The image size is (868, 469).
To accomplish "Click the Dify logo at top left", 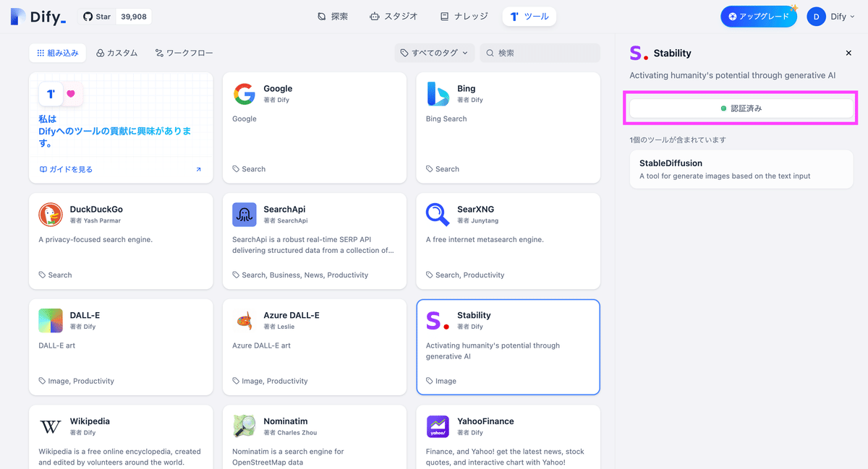I will (x=38, y=16).
